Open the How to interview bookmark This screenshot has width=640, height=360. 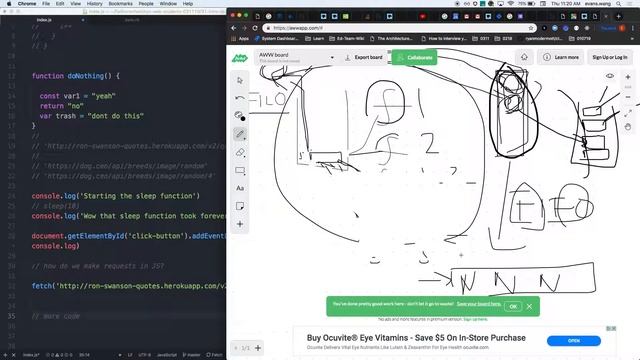click(x=444, y=39)
